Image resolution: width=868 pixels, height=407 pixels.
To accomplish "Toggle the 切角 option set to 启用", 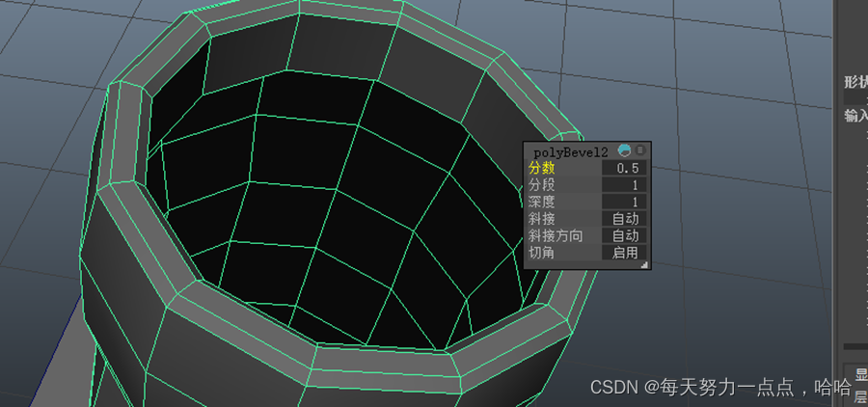I will click(626, 252).
